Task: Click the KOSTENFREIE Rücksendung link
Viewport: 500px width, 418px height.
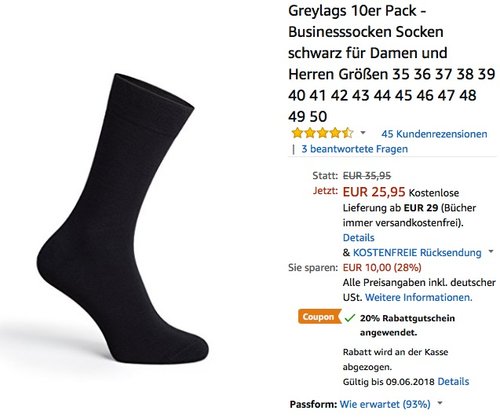Action: [x=417, y=253]
